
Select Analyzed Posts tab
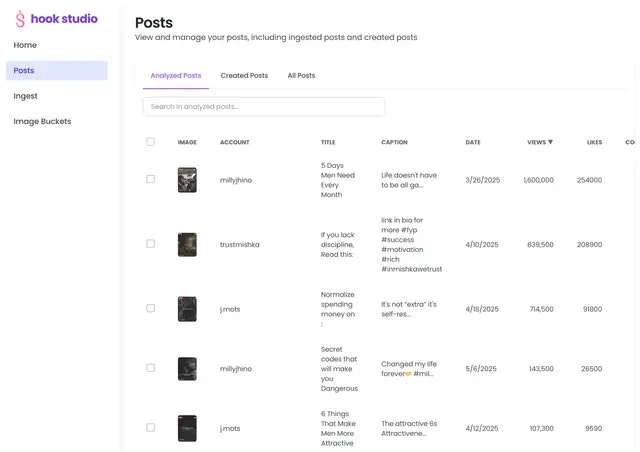[176, 76]
